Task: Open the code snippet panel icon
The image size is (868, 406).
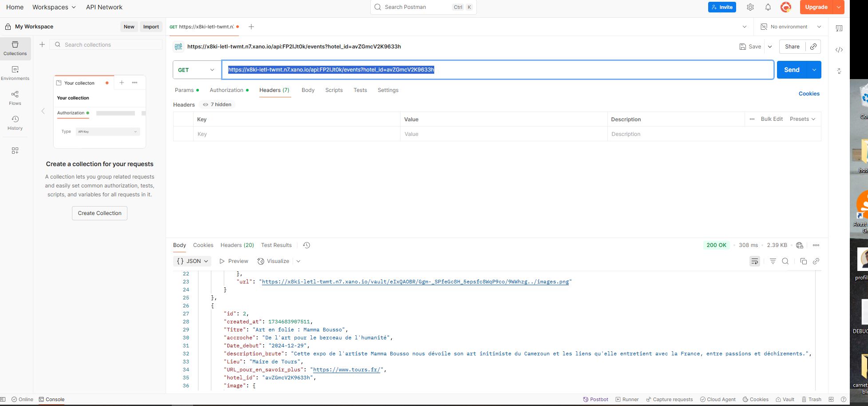Action: (x=839, y=50)
